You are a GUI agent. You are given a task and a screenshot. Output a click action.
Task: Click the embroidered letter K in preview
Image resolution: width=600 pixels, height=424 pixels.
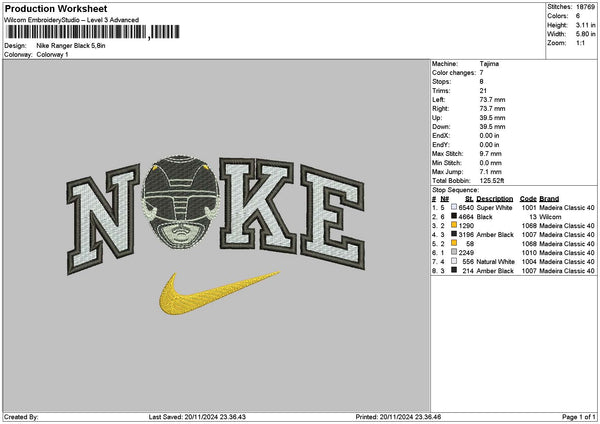(x=257, y=205)
